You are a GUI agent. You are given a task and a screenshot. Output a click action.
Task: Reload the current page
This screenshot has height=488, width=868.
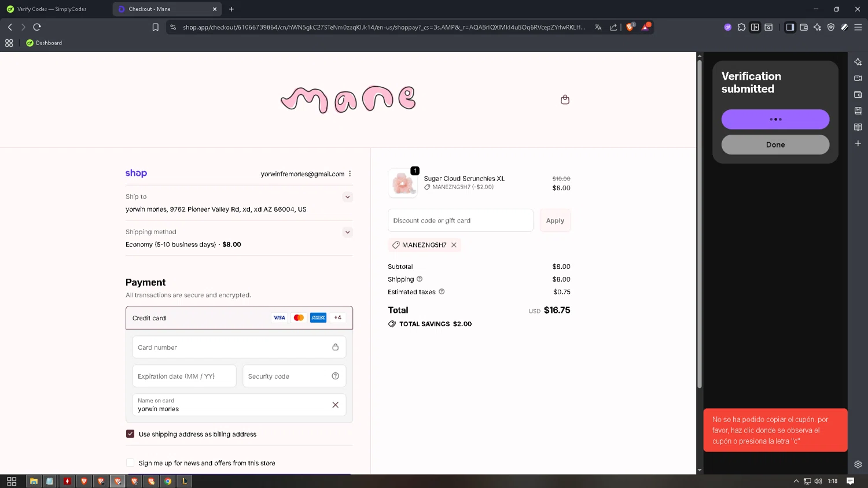[x=37, y=27]
